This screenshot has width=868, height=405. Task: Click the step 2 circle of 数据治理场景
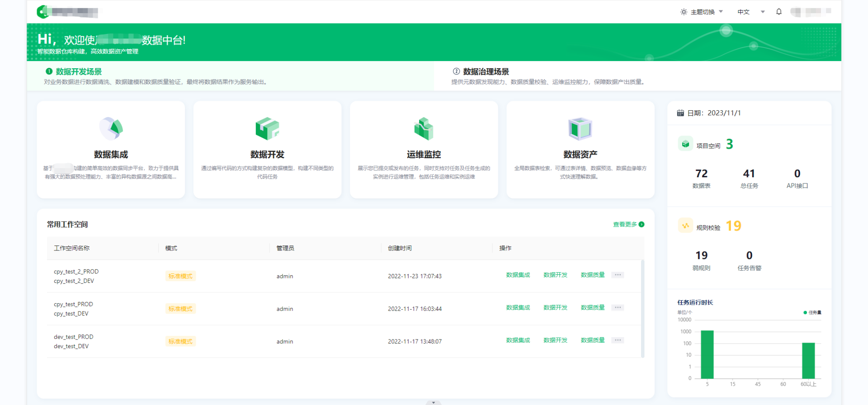pyautogui.click(x=456, y=71)
